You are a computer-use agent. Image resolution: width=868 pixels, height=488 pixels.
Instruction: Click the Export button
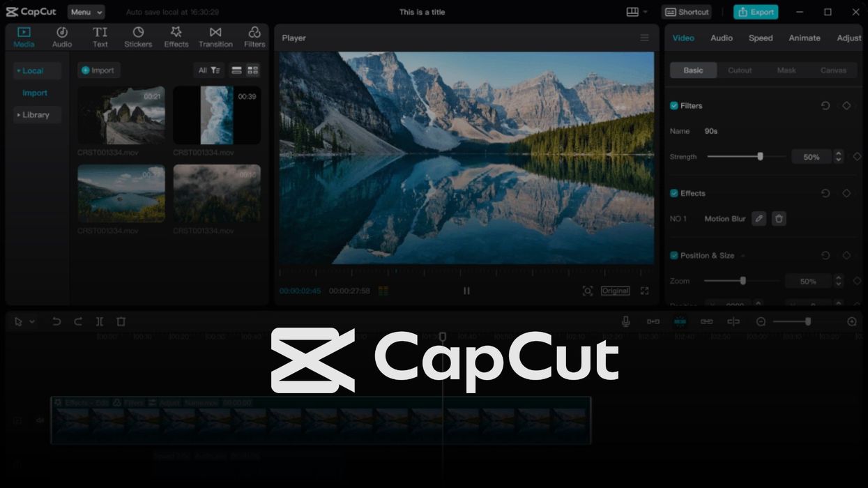click(x=756, y=12)
